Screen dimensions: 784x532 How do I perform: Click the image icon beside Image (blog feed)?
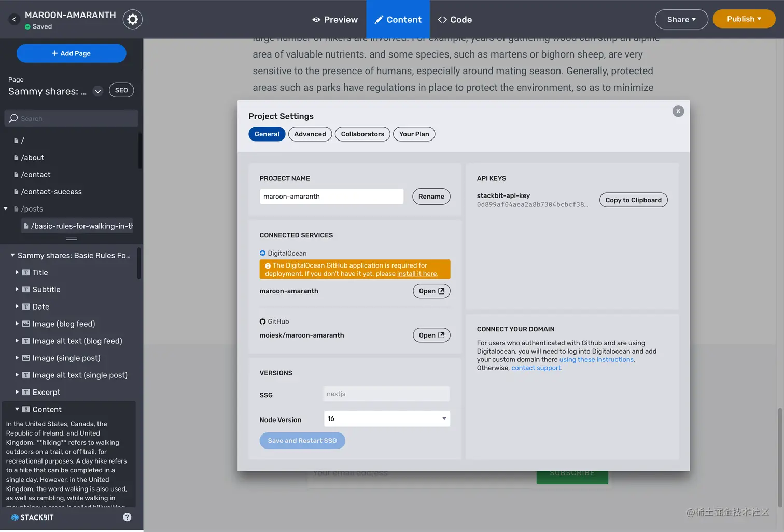point(26,324)
